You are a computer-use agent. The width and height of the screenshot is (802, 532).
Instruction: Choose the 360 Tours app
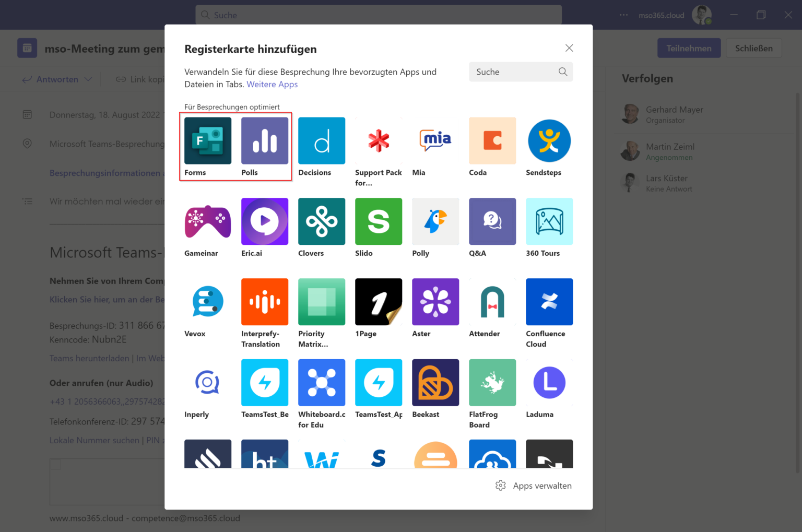[x=549, y=221]
